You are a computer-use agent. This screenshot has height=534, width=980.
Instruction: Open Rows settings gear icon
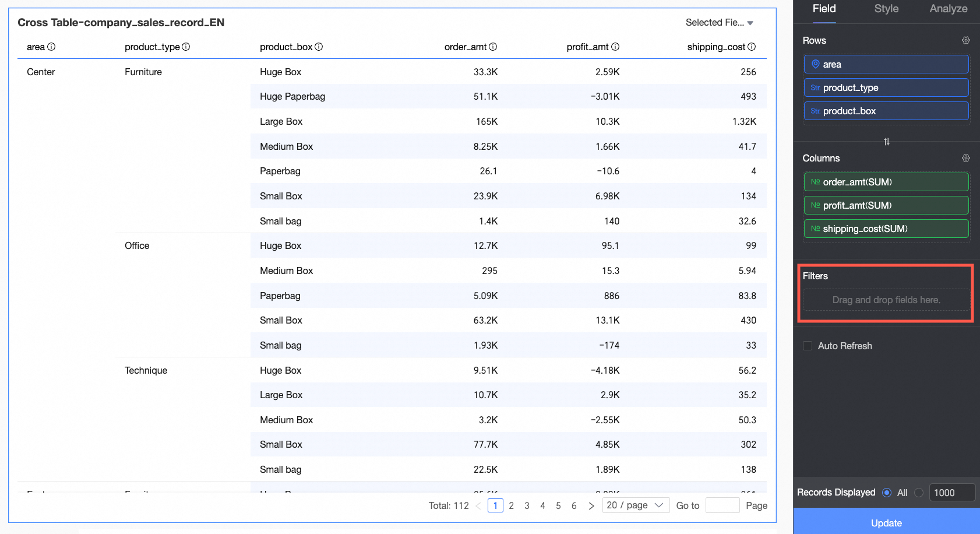coord(965,40)
